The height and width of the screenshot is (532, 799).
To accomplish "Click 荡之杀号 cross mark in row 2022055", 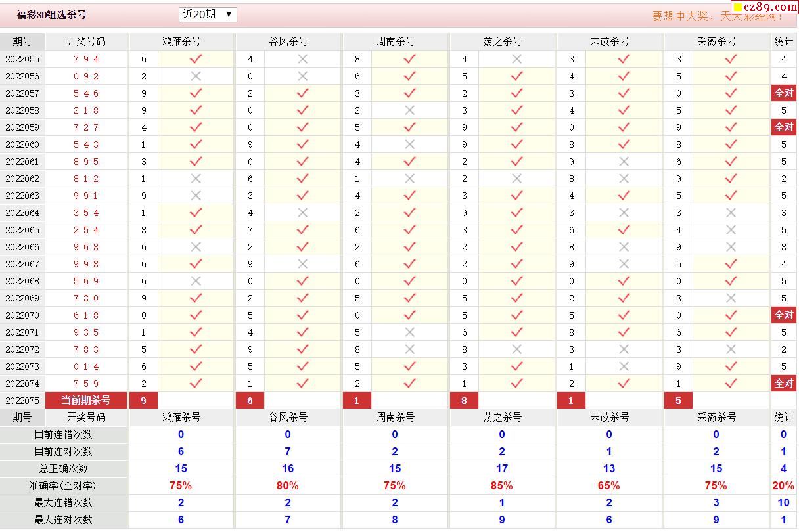I will (x=516, y=59).
